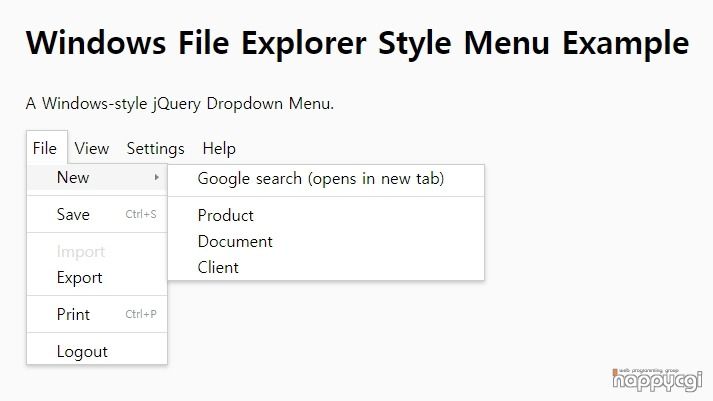Choose Save from the File menu
Image resolution: width=713 pixels, height=401 pixels.
[x=97, y=214]
